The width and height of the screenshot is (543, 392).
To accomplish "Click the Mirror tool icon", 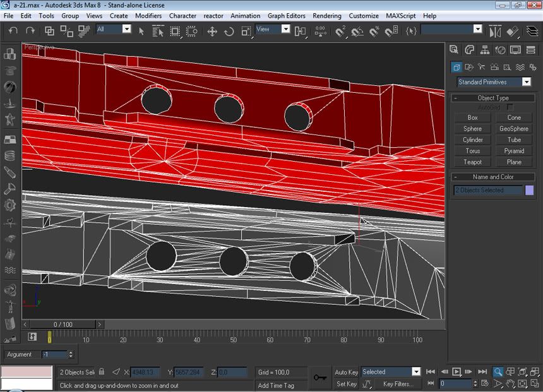I will 494,31.
